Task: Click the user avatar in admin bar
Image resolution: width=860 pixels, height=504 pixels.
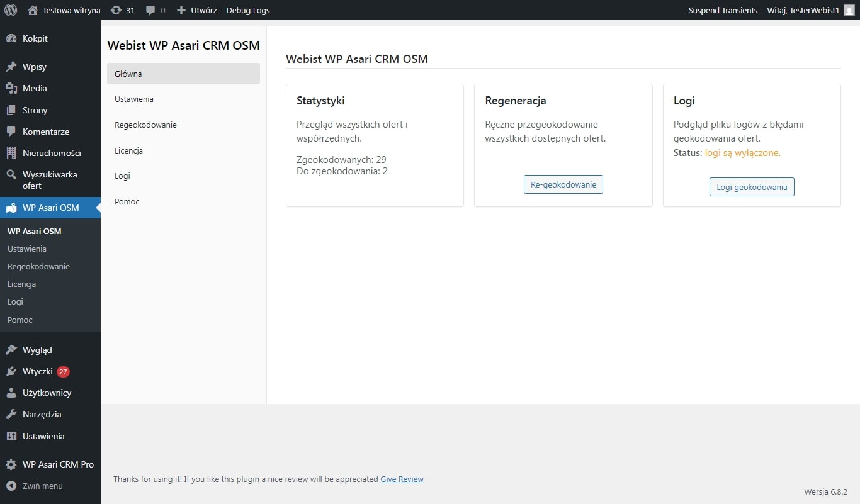Action: pyautogui.click(x=849, y=10)
